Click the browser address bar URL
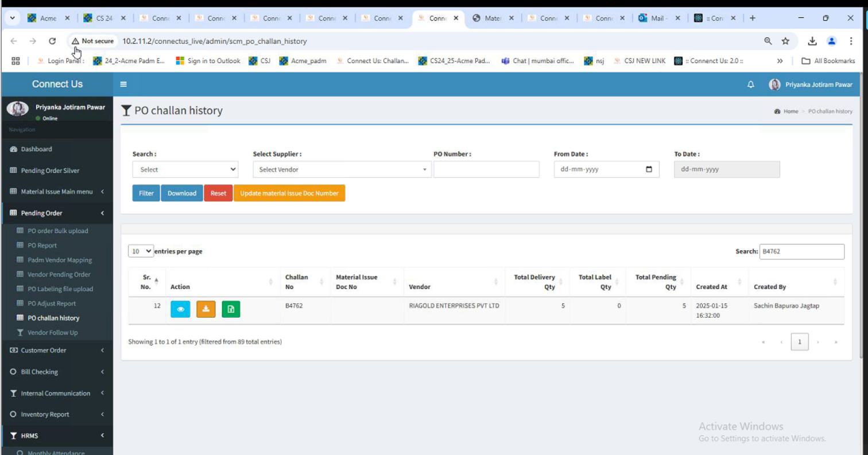The height and width of the screenshot is (455, 868). [x=215, y=41]
